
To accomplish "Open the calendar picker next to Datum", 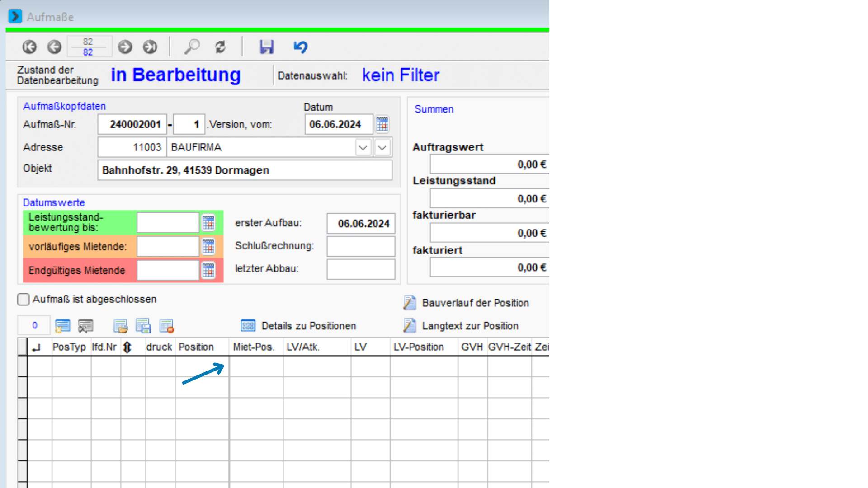I will click(x=382, y=124).
